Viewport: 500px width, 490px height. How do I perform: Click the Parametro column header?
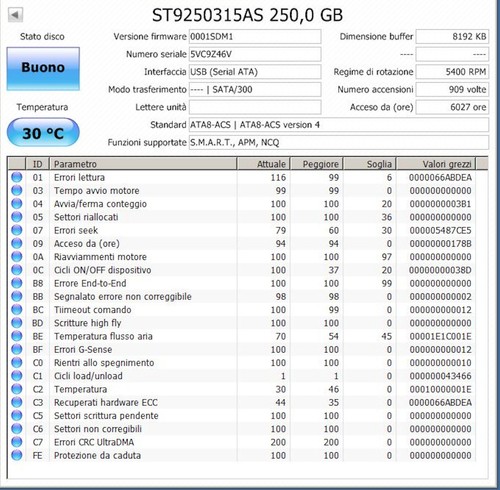pos(143,164)
